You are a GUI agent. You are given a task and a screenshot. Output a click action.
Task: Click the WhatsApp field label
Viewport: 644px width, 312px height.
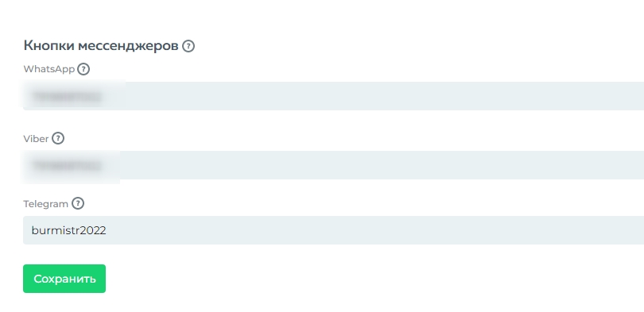[x=48, y=69]
